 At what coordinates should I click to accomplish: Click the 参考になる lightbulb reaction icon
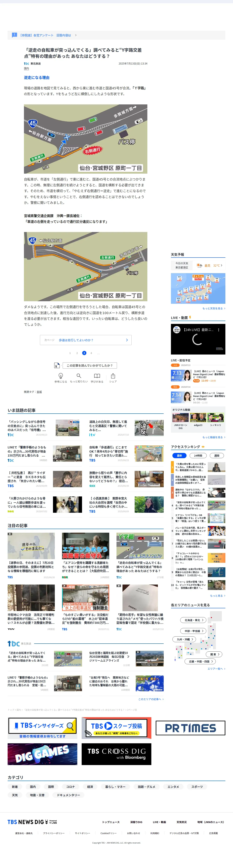point(61,376)
